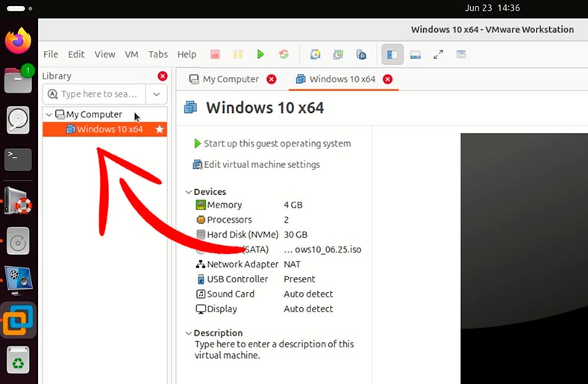Screen dimensions: 588x384
Task: Click the 4 GB memory value
Action: 293,205
